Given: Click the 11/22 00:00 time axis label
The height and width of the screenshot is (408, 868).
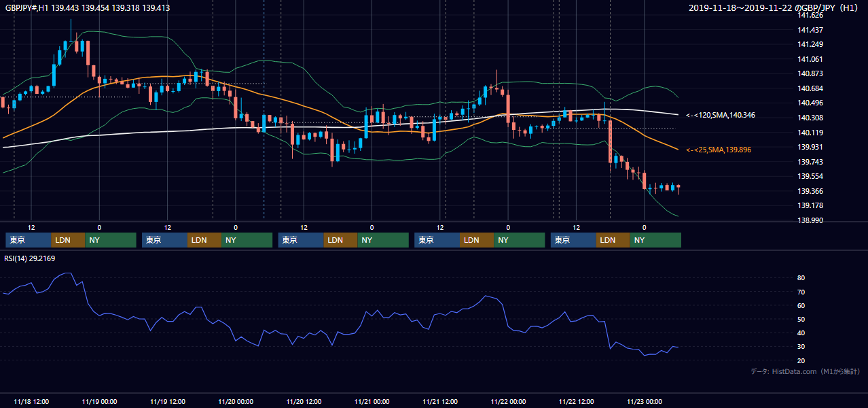Looking at the screenshot, I should [x=508, y=401].
